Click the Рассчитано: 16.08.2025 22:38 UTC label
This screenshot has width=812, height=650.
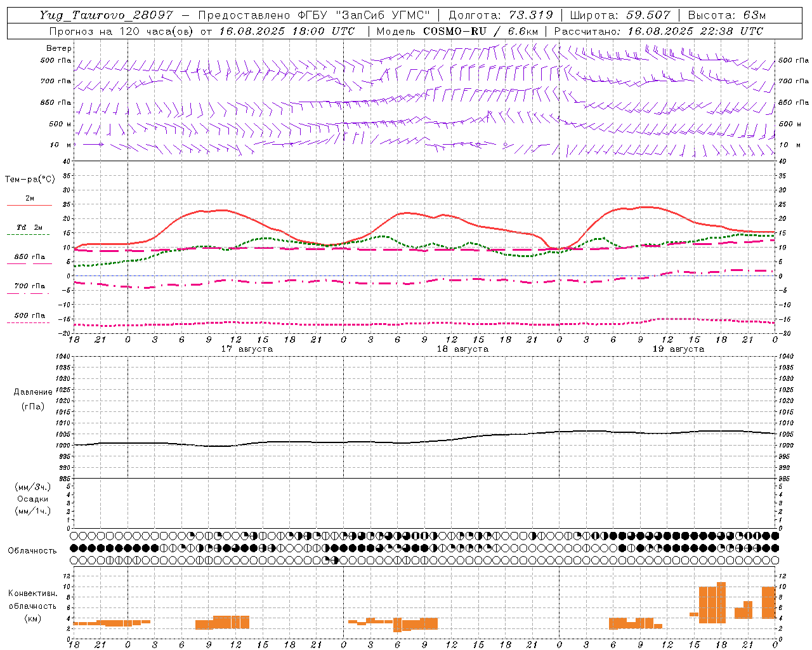pos(658,31)
